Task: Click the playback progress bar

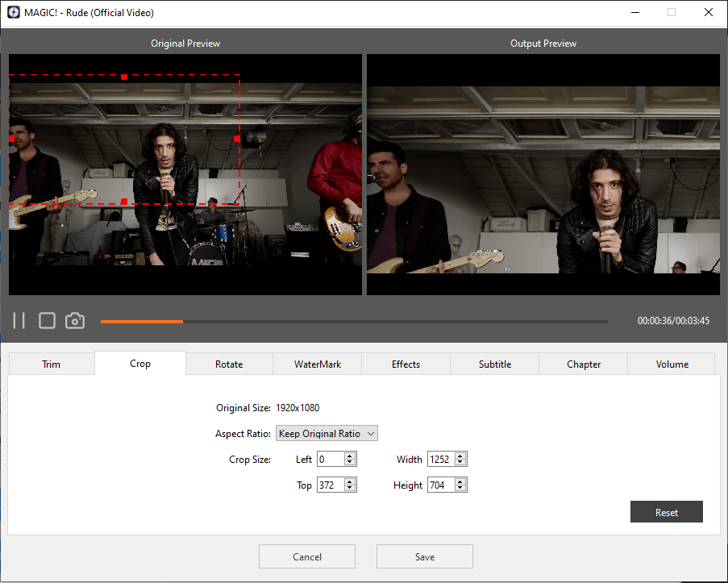Action: pos(355,322)
